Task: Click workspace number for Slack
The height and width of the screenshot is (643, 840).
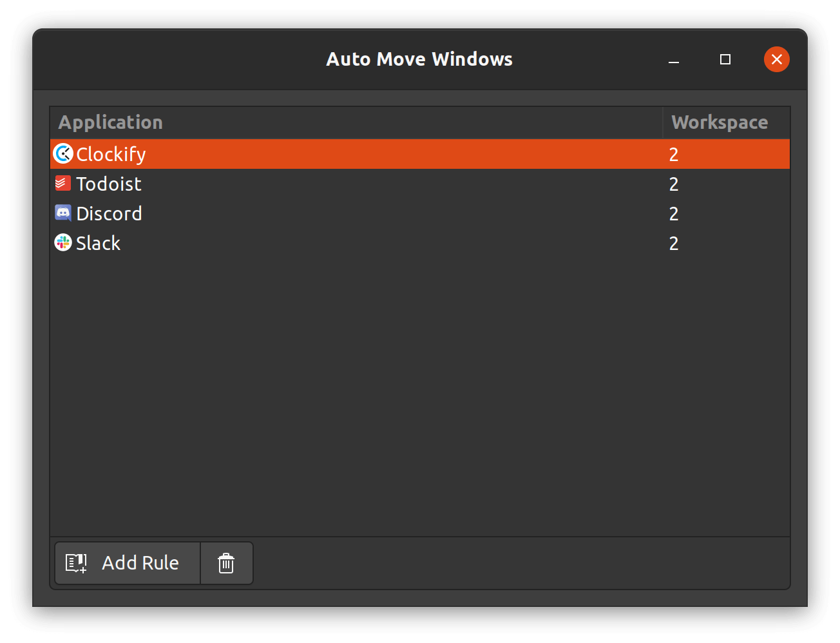Action: [x=674, y=244]
